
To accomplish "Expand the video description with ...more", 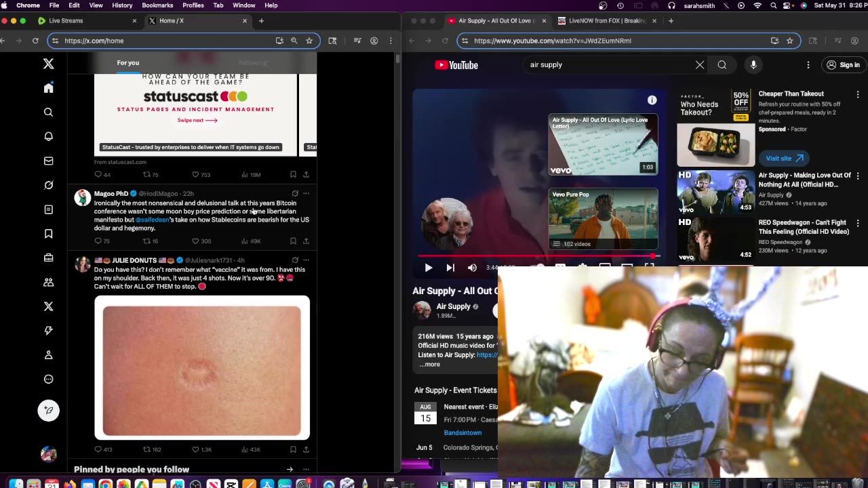I will (430, 365).
